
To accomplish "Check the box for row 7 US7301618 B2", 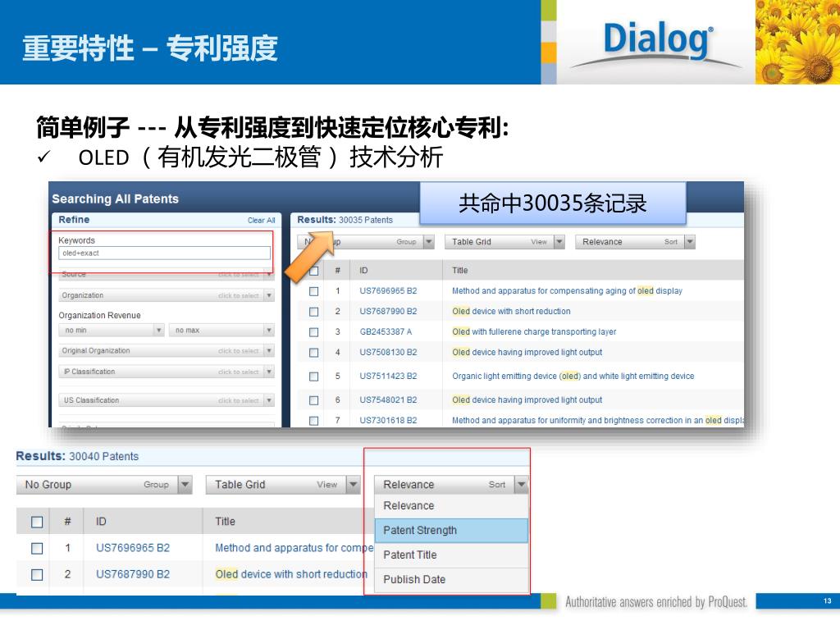I will click(314, 421).
